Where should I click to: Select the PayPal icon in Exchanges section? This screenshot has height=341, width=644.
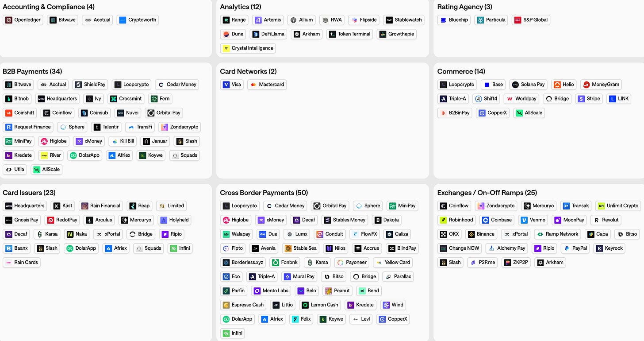575,248
